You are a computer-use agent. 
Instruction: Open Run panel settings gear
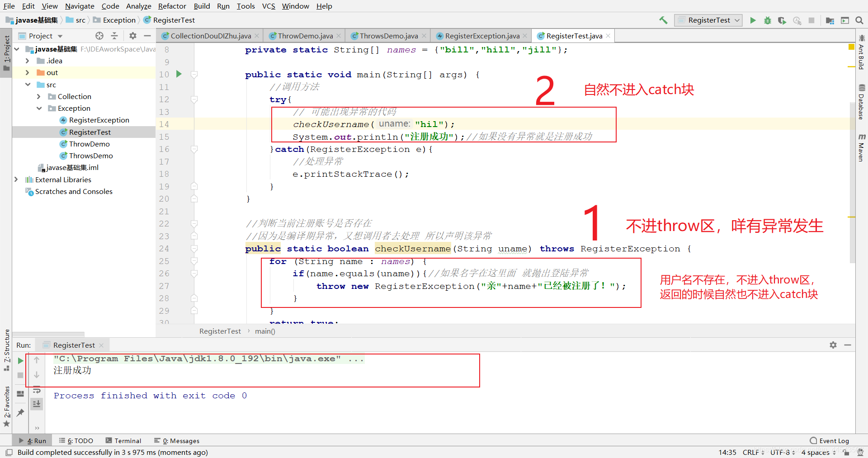[x=833, y=345]
